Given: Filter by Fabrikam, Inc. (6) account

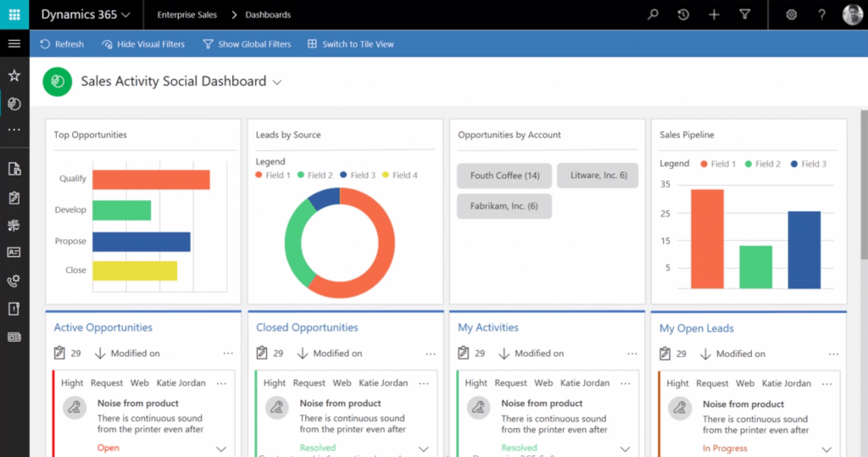Looking at the screenshot, I should [504, 206].
